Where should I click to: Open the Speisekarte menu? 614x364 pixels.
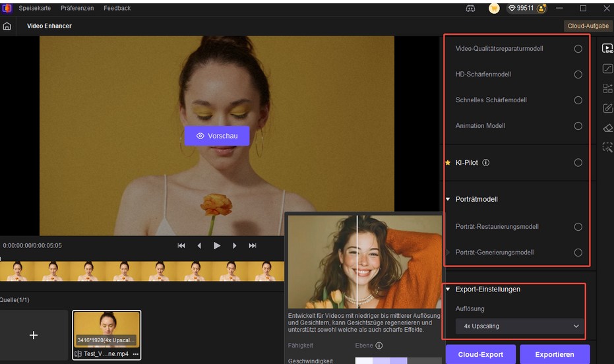34,9
